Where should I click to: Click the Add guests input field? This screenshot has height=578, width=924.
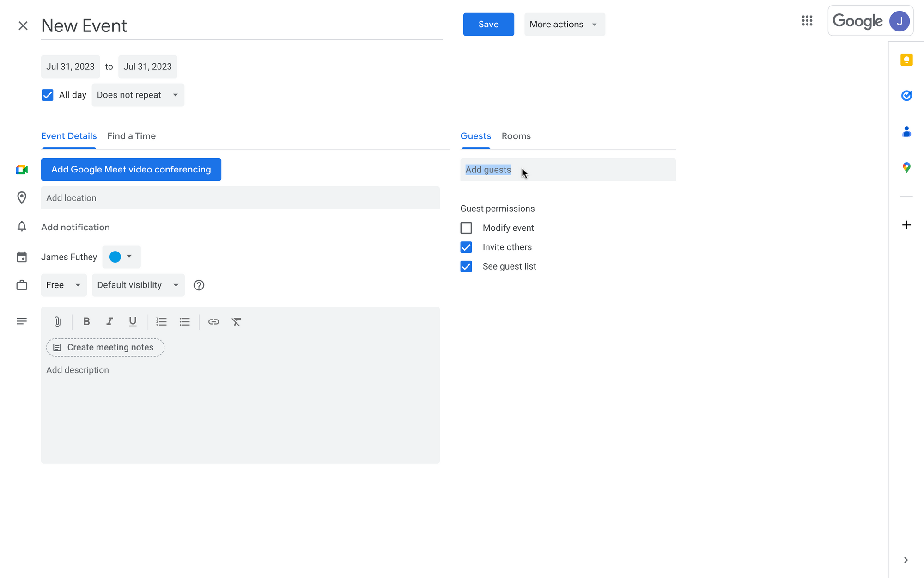click(x=568, y=170)
